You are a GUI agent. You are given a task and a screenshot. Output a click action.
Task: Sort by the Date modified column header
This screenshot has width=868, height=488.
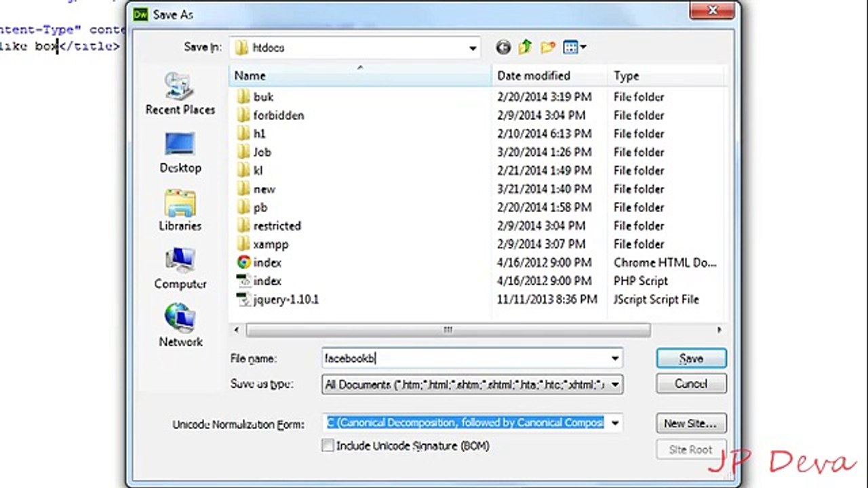click(x=549, y=75)
